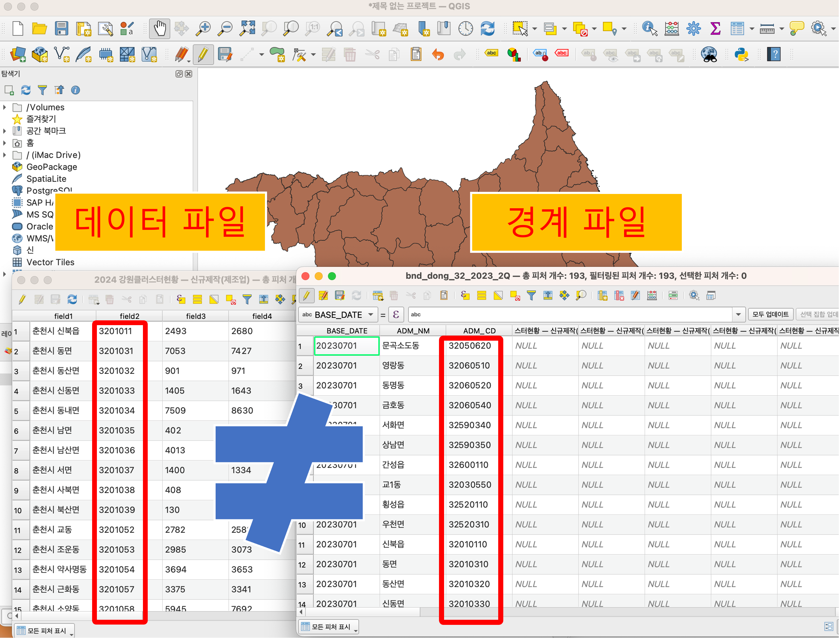Click the expression epsilon button
This screenshot has width=840, height=638.
pos(396,314)
